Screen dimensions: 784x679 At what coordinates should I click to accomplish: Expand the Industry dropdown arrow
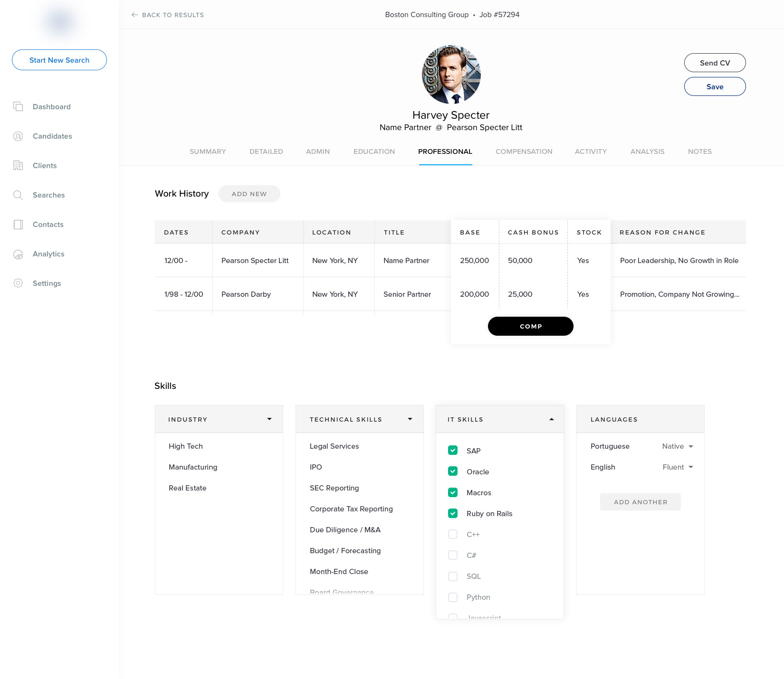pyautogui.click(x=269, y=419)
